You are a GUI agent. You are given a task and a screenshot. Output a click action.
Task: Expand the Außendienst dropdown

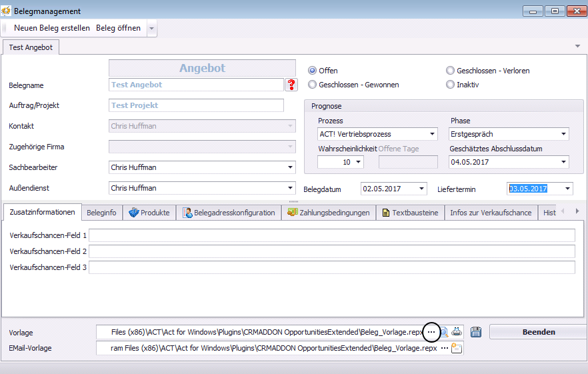[290, 188]
